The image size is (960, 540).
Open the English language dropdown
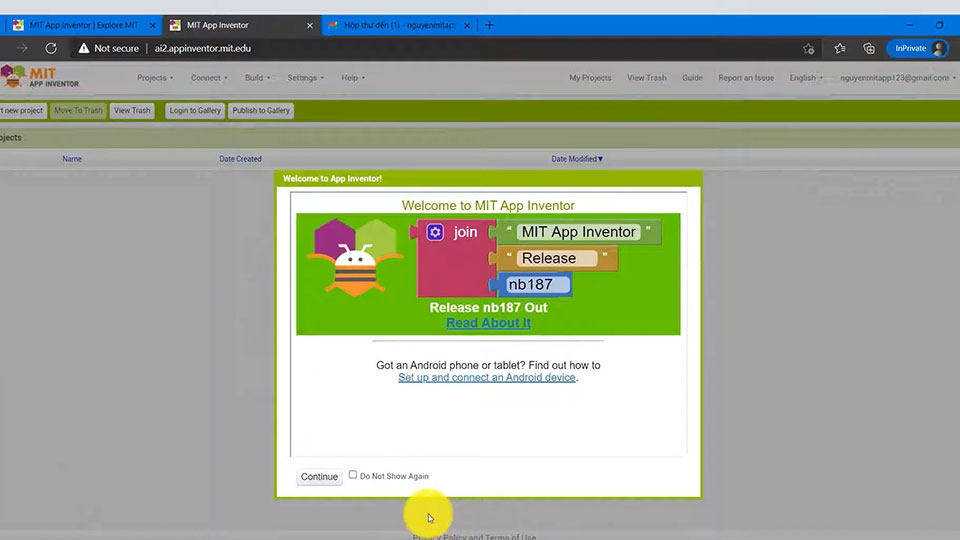[x=806, y=78]
